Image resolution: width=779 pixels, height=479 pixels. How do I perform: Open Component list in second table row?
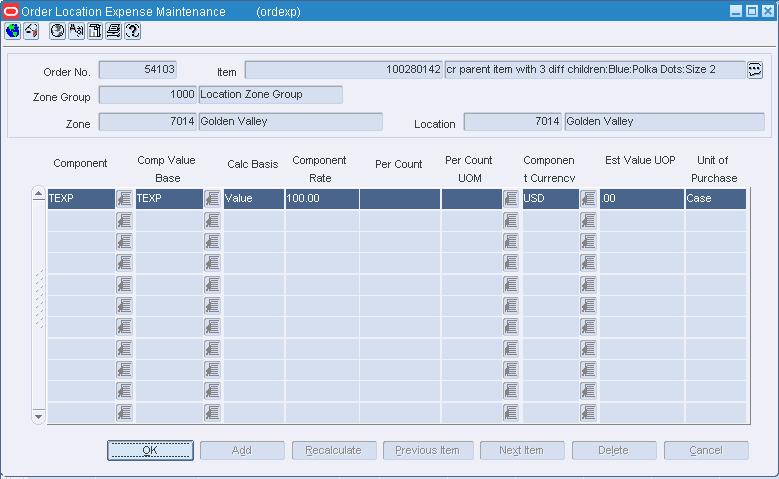click(124, 220)
